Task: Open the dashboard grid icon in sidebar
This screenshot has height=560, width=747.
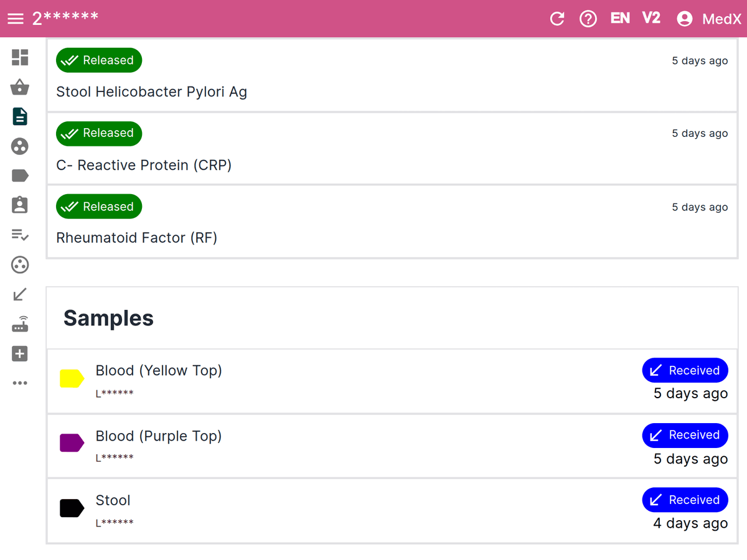Action: [20, 57]
